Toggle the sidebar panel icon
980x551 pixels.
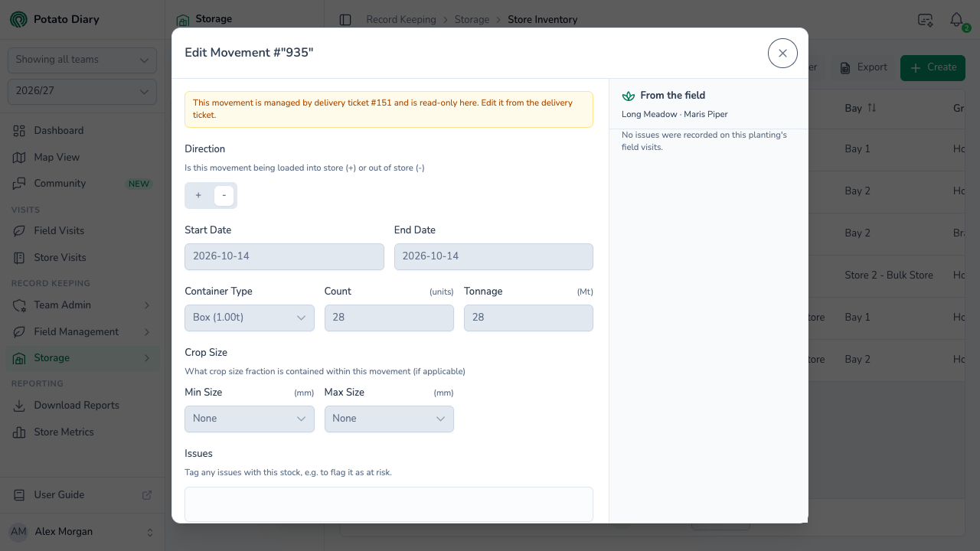[345, 20]
